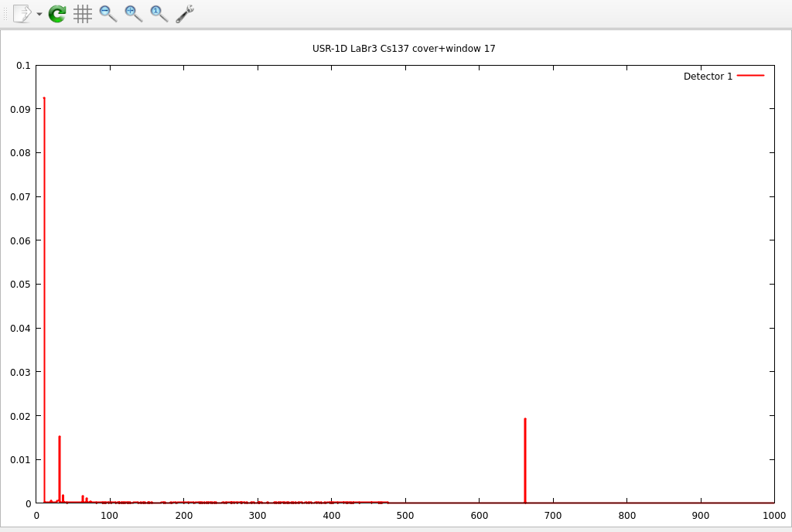Click the peak top near 662 on x-axis
This screenshot has height=532, width=792.
click(525, 419)
